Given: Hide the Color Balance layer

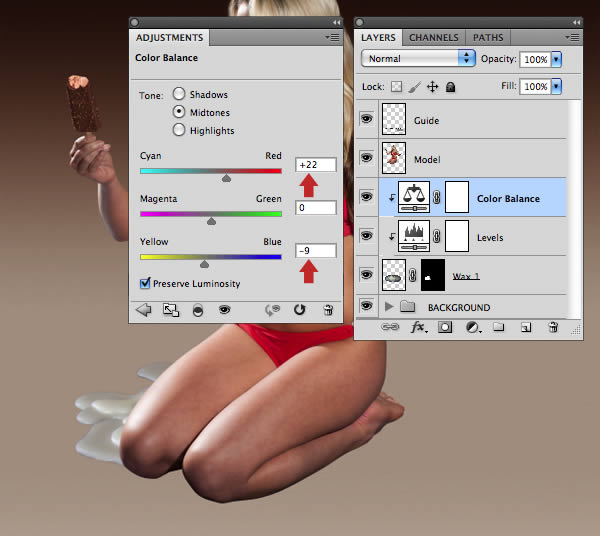Looking at the screenshot, I should 367,197.
